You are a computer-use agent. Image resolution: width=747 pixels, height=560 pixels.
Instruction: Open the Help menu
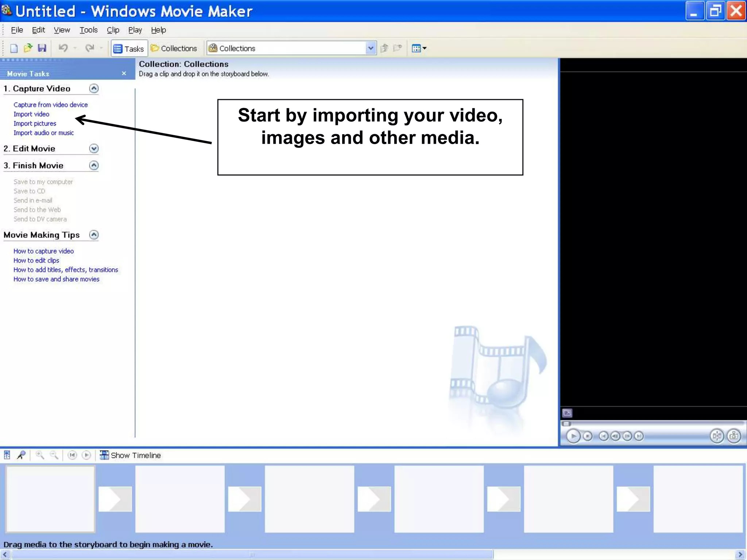coord(158,30)
